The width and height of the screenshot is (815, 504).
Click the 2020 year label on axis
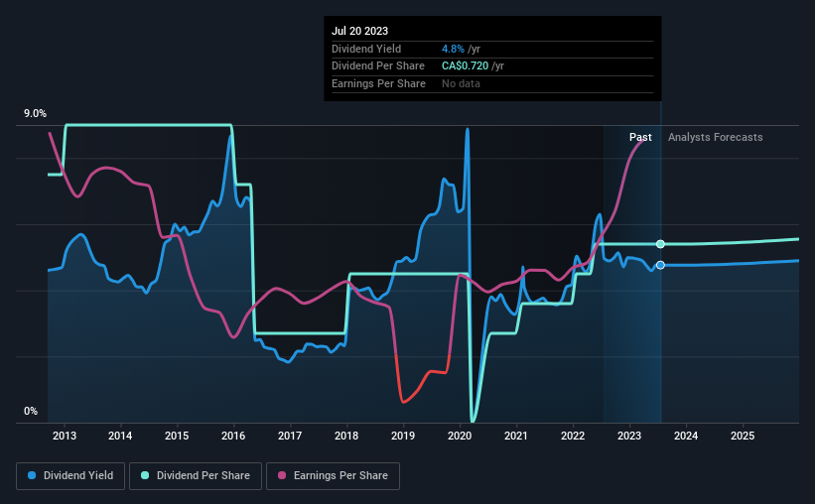(460, 436)
